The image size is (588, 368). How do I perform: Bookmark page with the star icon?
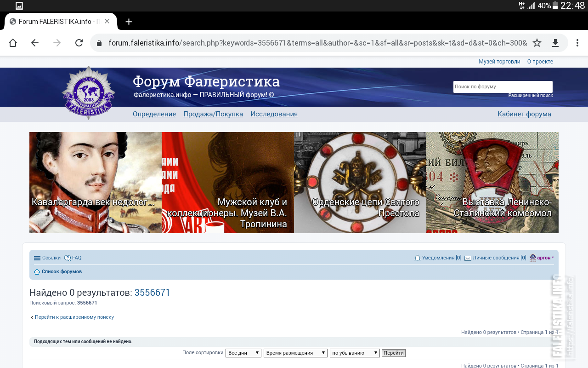point(537,43)
